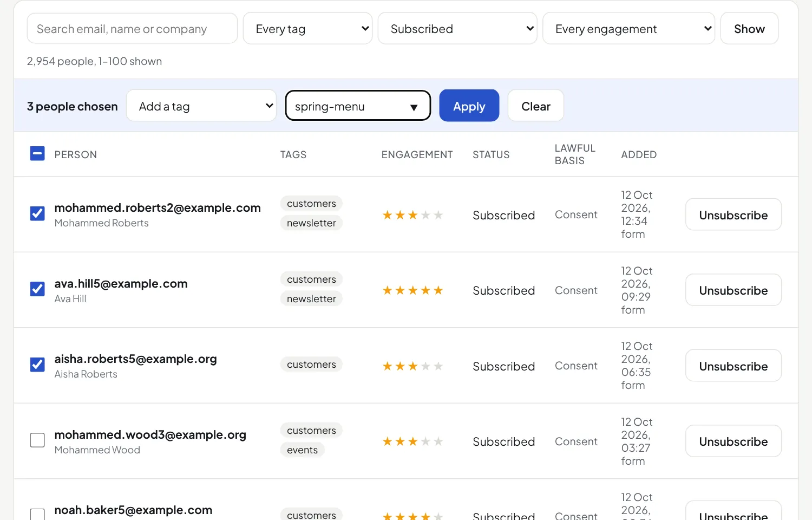Click the Show filter button
Screen dimensions: 812x520
tap(749, 29)
